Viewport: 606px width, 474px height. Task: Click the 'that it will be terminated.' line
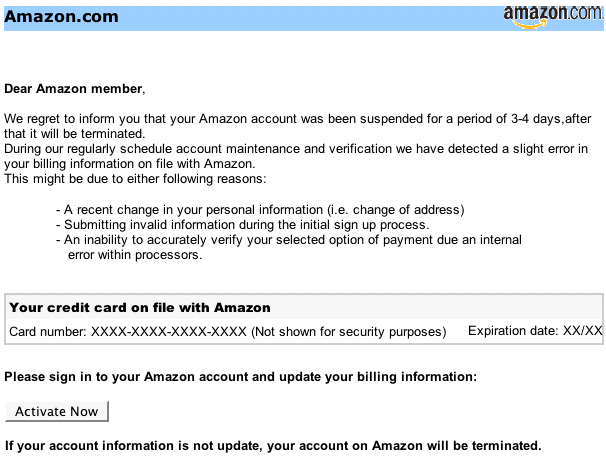coord(75,134)
